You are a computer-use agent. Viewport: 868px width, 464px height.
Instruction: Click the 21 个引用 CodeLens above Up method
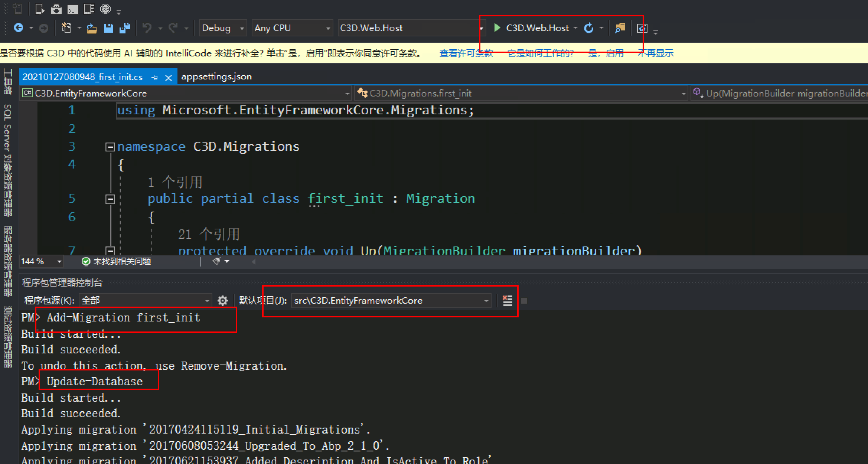(209, 234)
